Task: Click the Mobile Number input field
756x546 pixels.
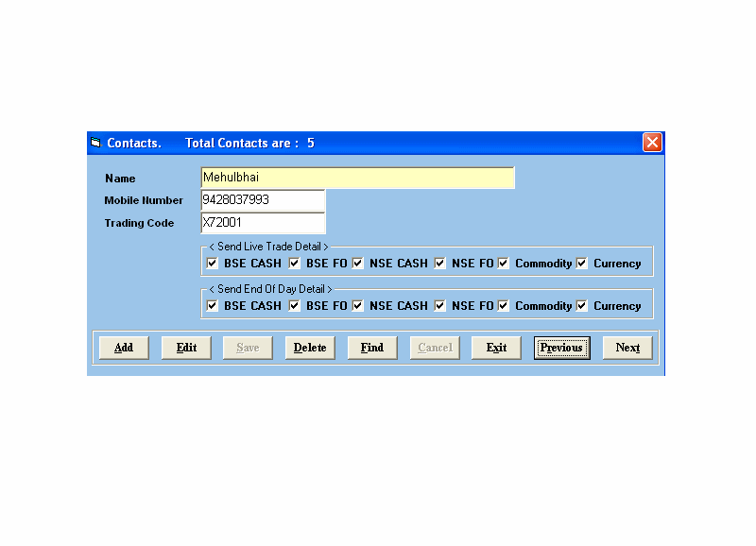Action: pos(263,200)
